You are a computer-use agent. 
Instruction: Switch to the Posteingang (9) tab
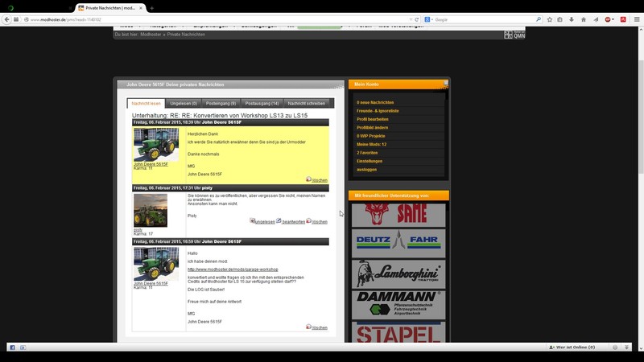click(221, 103)
